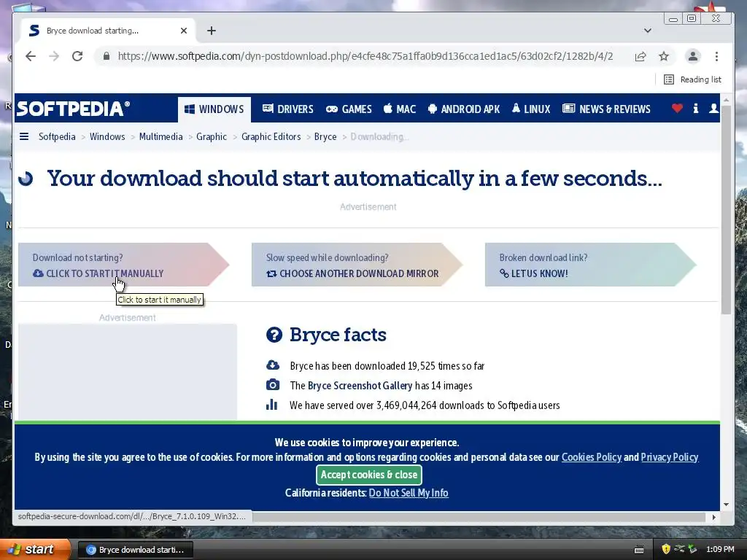Open Reading list panel
This screenshot has width=747, height=560.
click(x=693, y=79)
